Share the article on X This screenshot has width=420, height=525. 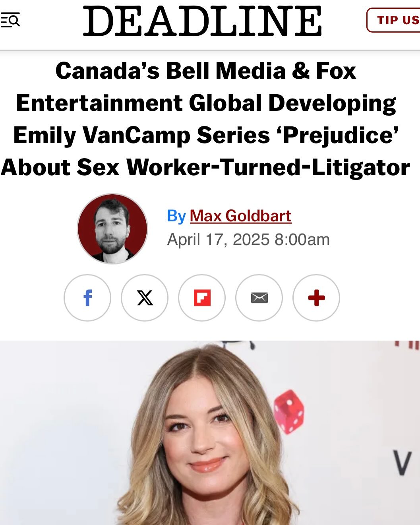coord(145,298)
